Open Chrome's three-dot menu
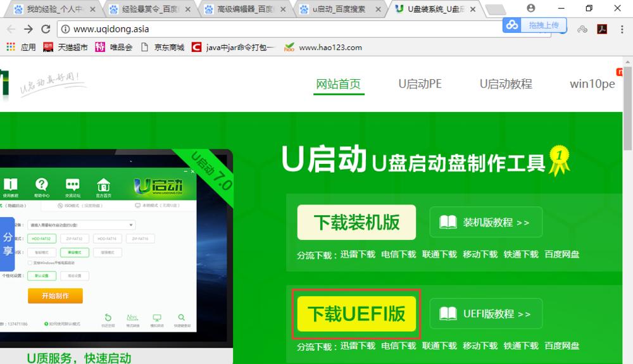633x364 pixels. pyautogui.click(x=622, y=29)
